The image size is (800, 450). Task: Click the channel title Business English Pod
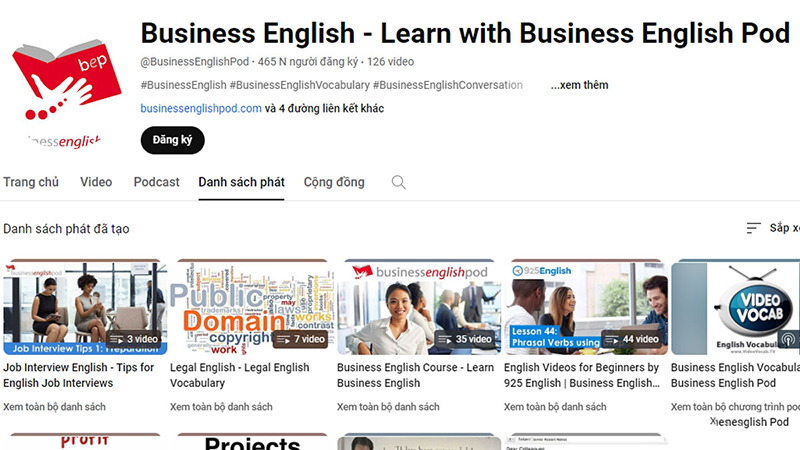[x=465, y=33]
